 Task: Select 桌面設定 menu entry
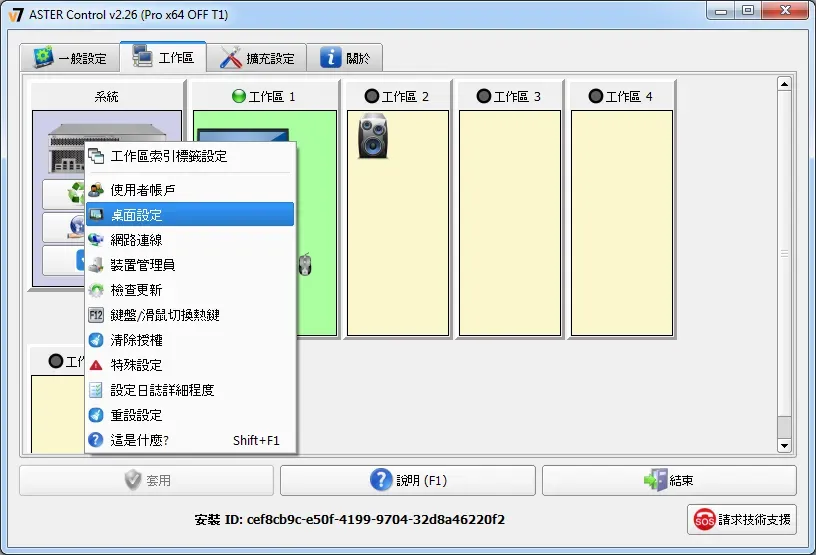190,215
